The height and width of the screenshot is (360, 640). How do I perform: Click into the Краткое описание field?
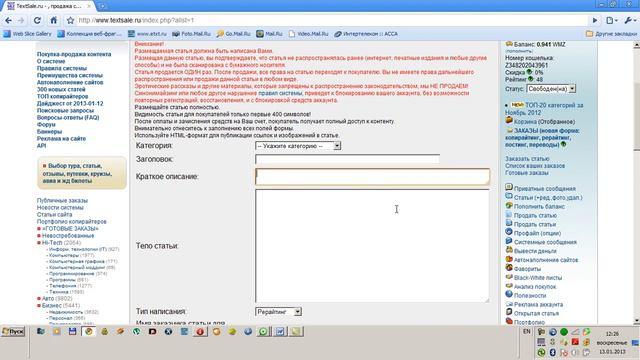[372, 176]
